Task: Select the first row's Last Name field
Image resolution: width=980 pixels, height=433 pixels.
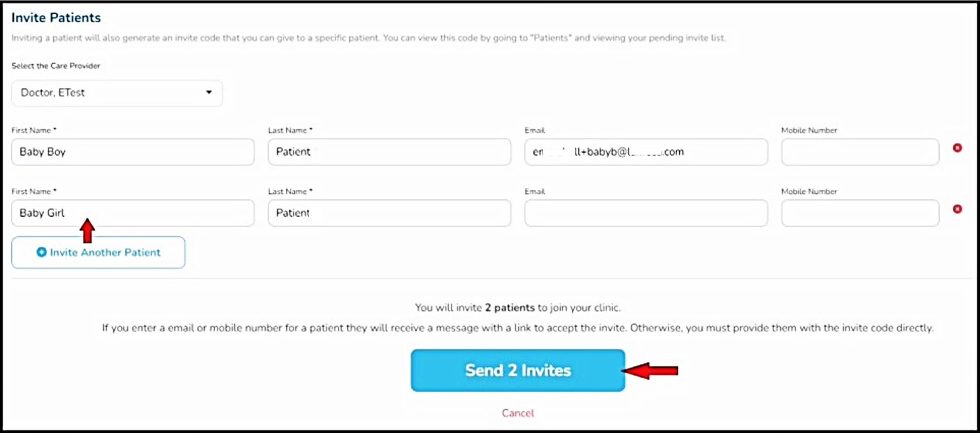Action: click(389, 152)
